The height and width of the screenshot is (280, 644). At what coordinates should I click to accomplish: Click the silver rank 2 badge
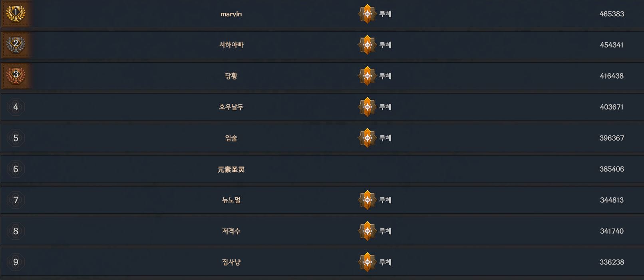pos(16,44)
